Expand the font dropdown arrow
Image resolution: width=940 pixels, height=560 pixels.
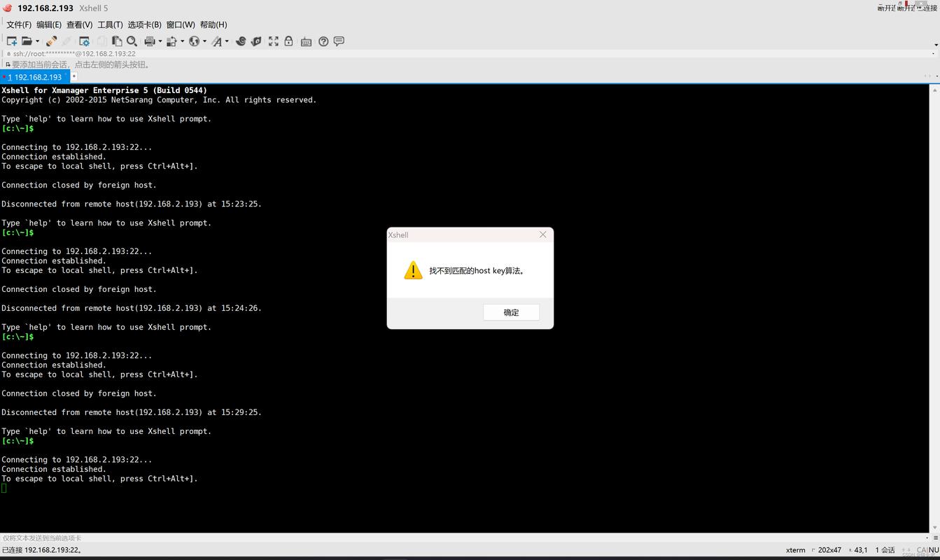(227, 41)
